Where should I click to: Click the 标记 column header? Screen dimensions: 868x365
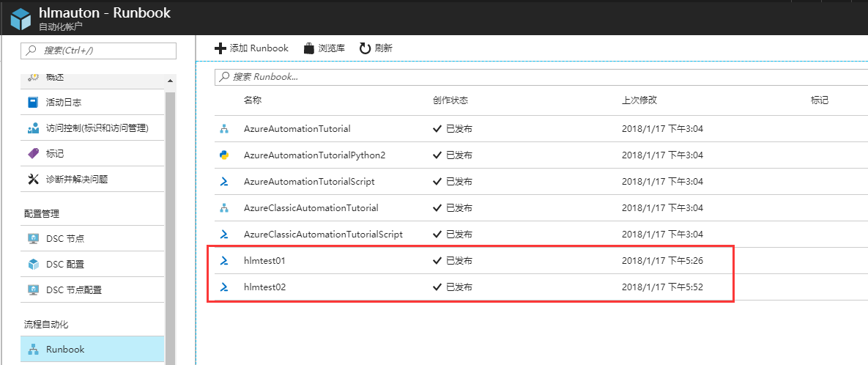(x=819, y=100)
